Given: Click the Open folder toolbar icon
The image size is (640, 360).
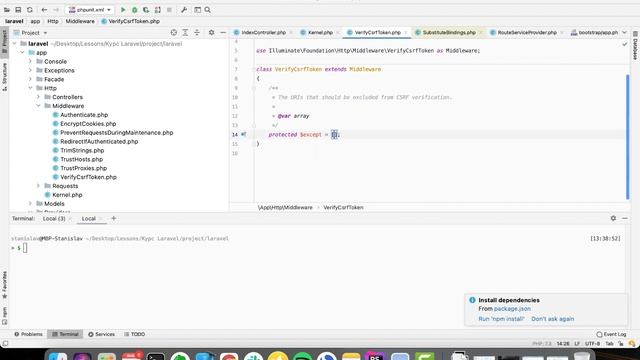Looking at the screenshot, I should pos(7,10).
